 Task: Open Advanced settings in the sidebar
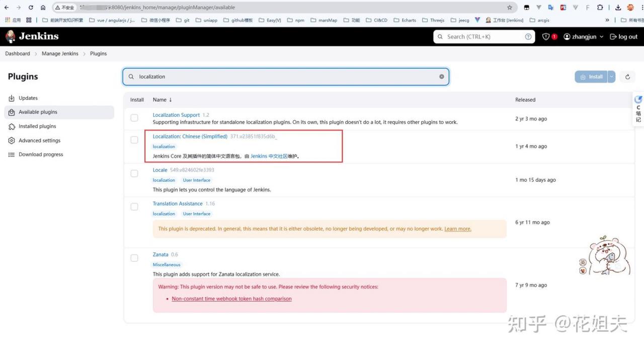[59, 141]
